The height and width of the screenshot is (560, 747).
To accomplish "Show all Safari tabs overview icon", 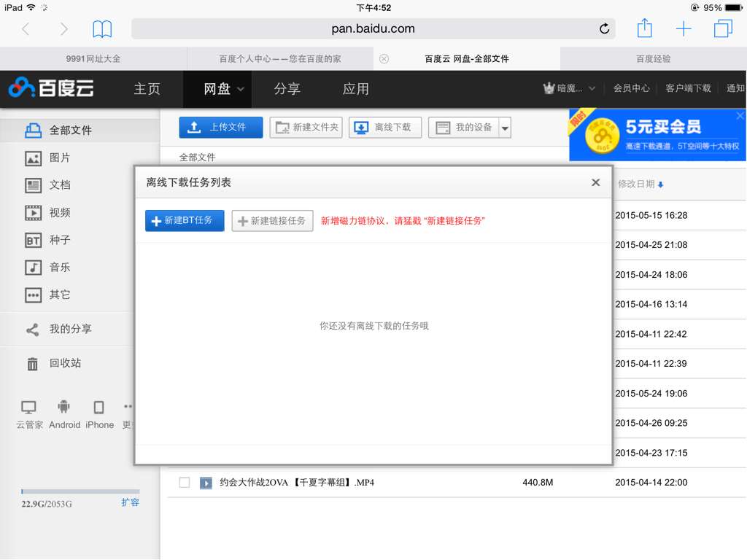I will coord(723,29).
